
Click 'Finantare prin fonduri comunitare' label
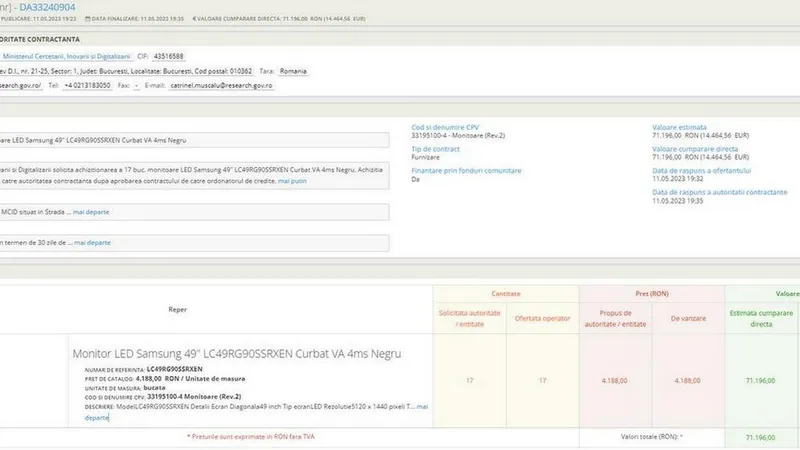[x=466, y=171]
